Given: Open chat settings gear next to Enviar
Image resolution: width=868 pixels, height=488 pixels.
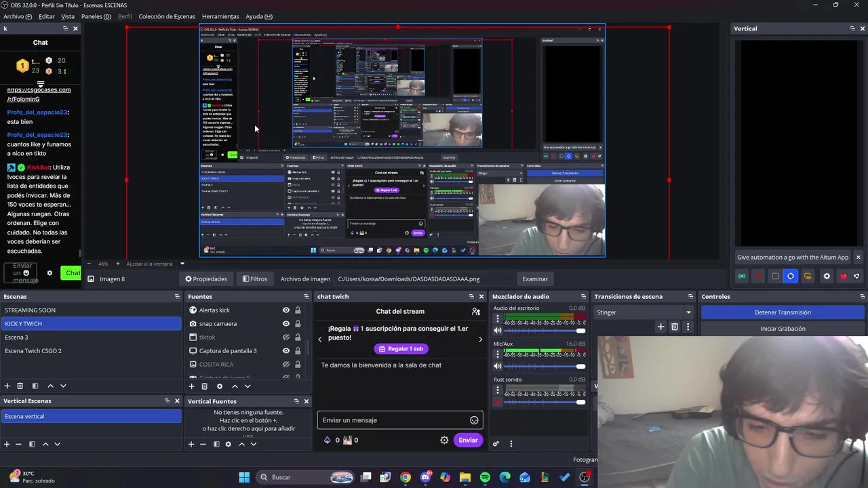Looking at the screenshot, I should point(444,440).
